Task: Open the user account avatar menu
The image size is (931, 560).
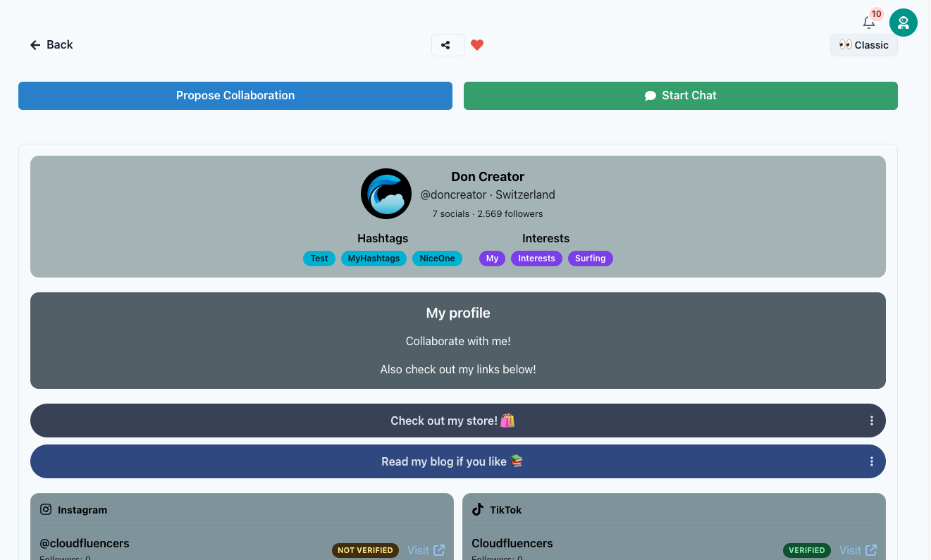Action: click(904, 23)
